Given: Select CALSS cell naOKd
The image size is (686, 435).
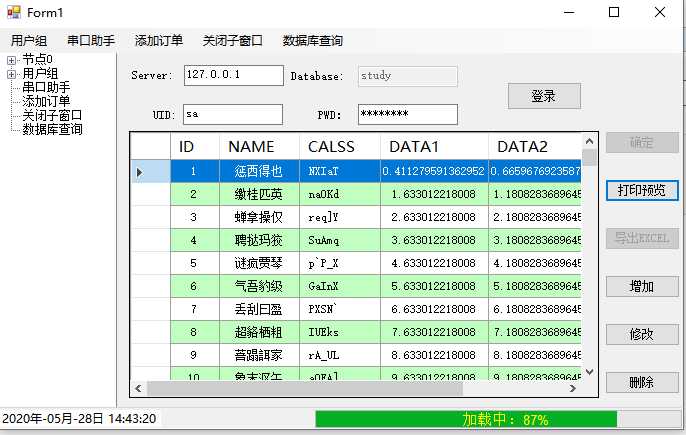Looking at the screenshot, I should pos(340,194).
